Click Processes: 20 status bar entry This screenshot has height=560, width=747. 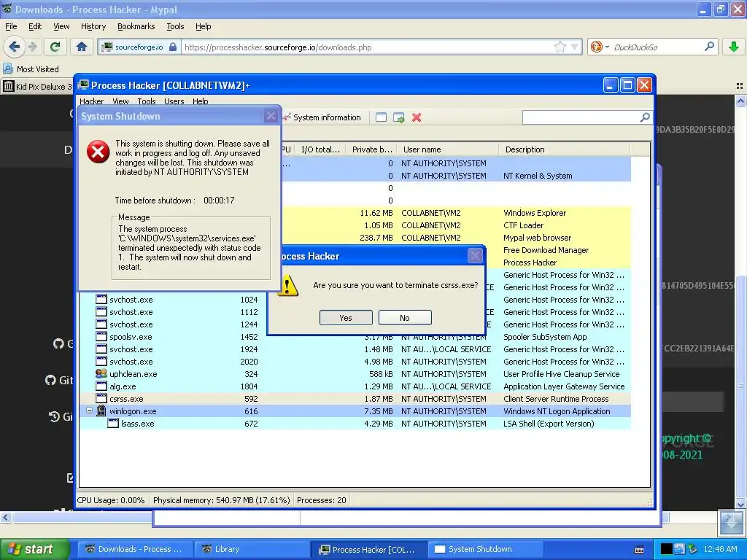322,500
